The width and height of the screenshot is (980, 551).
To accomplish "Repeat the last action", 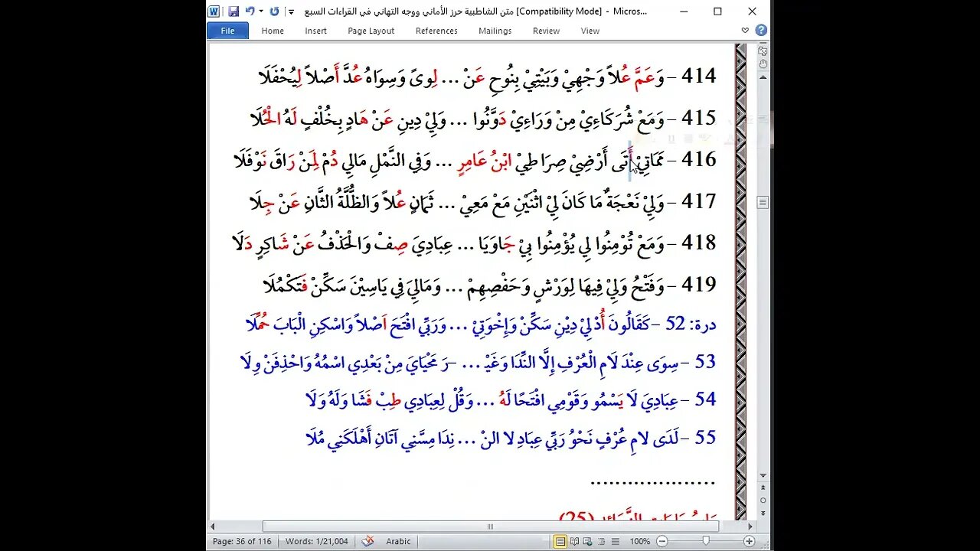I will [x=275, y=11].
